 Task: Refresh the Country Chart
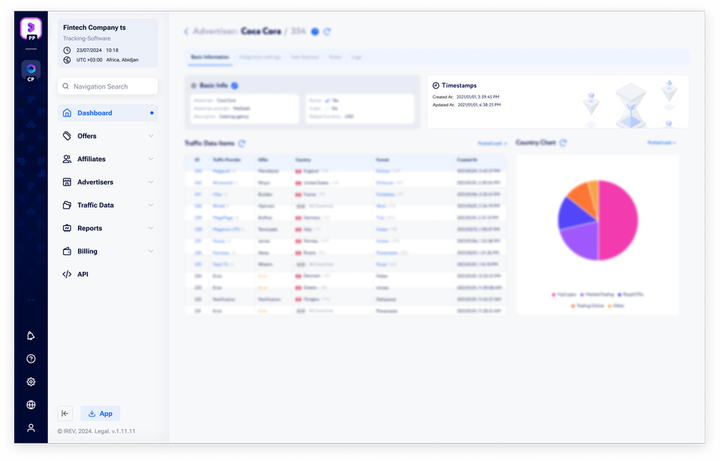(563, 143)
